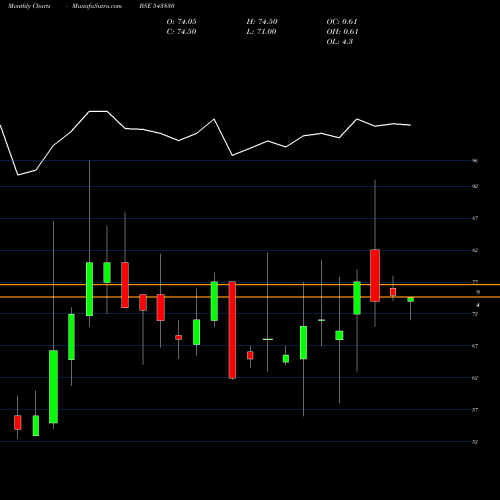Click the 87 price axis label
This screenshot has width=500, height=500.
click(x=475, y=218)
